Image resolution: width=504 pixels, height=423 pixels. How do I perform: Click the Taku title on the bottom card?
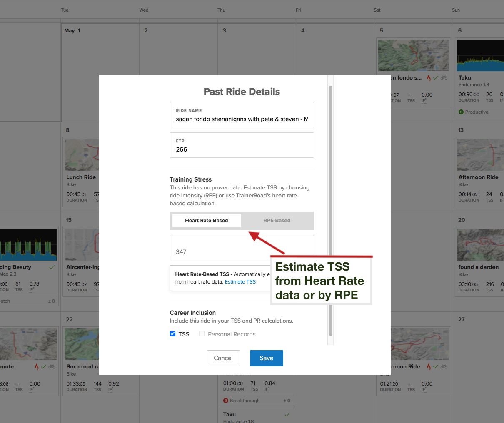tap(230, 414)
